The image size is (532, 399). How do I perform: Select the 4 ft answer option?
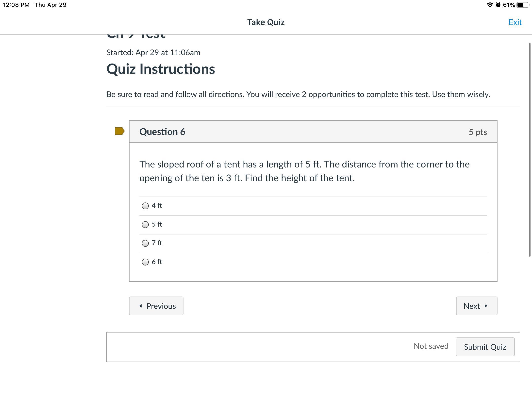tap(145, 206)
